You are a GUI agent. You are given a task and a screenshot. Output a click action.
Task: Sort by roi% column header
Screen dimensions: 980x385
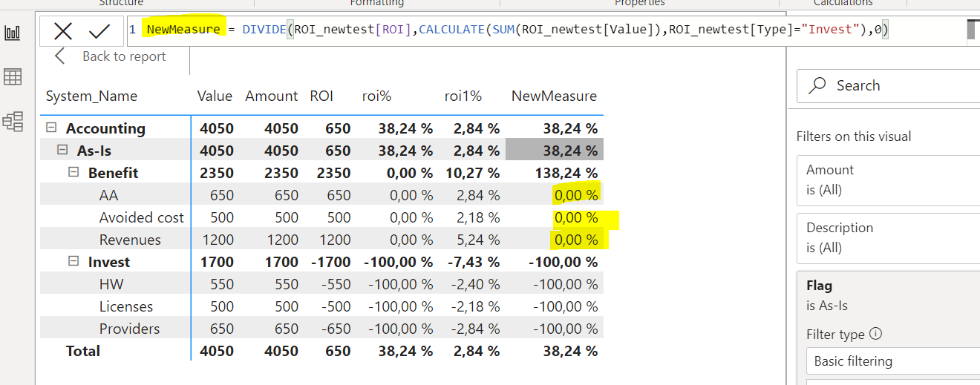pyautogui.click(x=376, y=96)
